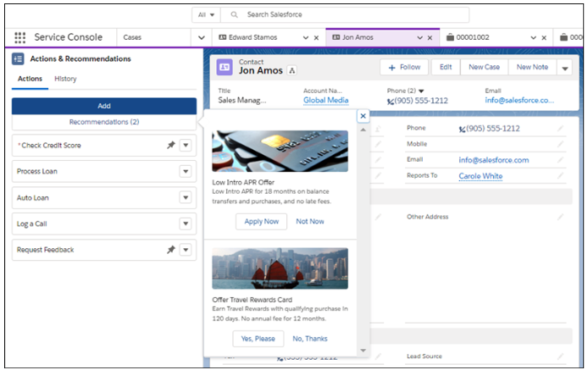Expand the Request Feedback action dropdown
Viewport: 588px width, 370px height.
tap(186, 249)
